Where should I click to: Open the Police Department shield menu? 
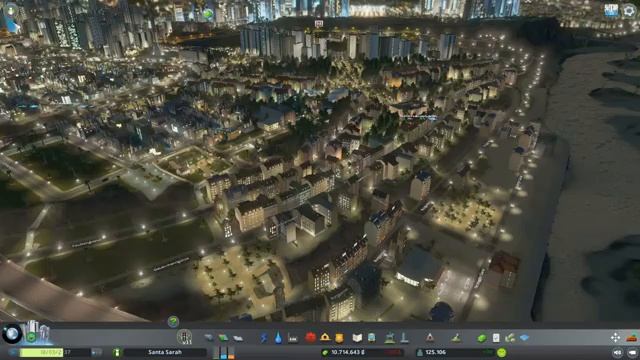339,338
